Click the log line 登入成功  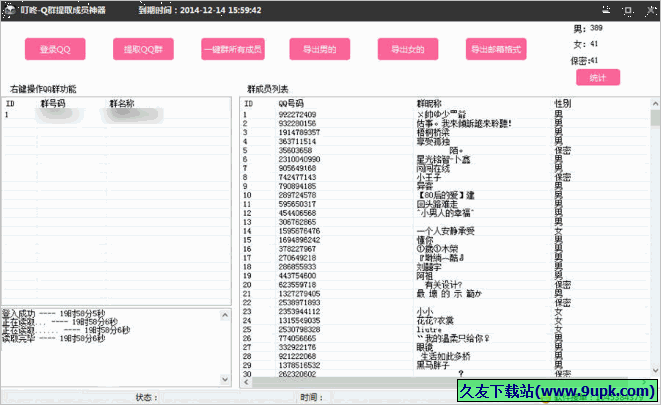point(54,314)
